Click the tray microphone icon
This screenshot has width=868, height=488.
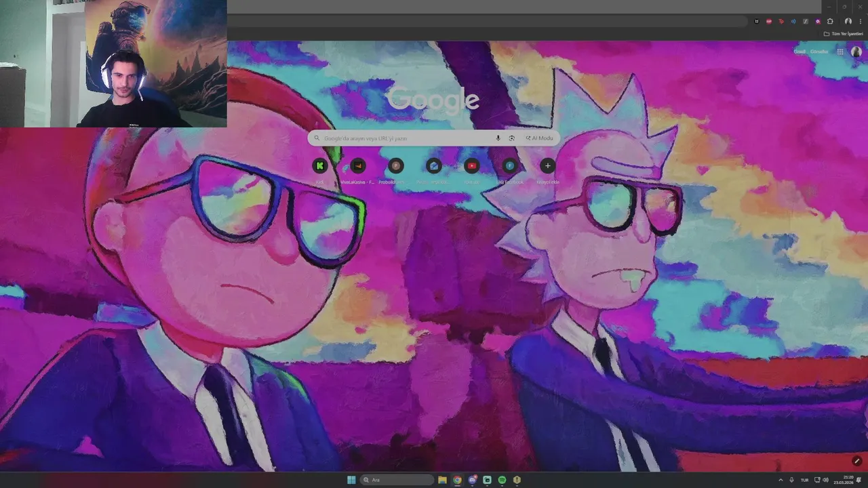click(791, 480)
